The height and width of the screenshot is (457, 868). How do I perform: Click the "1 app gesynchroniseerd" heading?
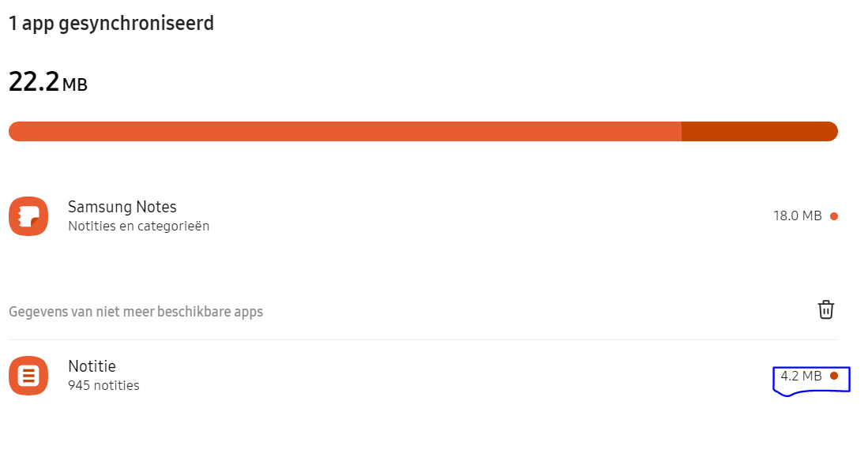click(111, 24)
